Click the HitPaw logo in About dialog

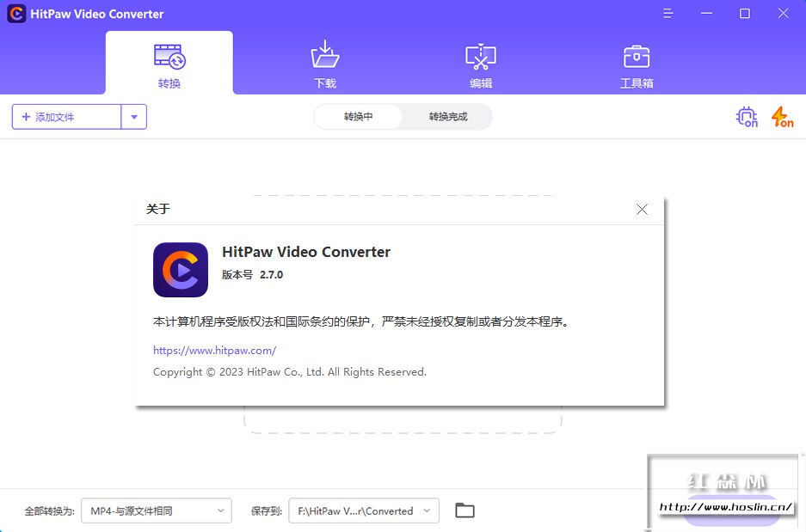(181, 270)
